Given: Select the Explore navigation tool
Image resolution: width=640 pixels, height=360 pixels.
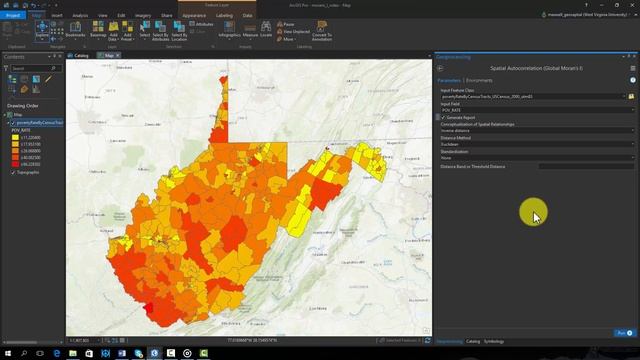Looking at the screenshot, I should click(x=42, y=30).
